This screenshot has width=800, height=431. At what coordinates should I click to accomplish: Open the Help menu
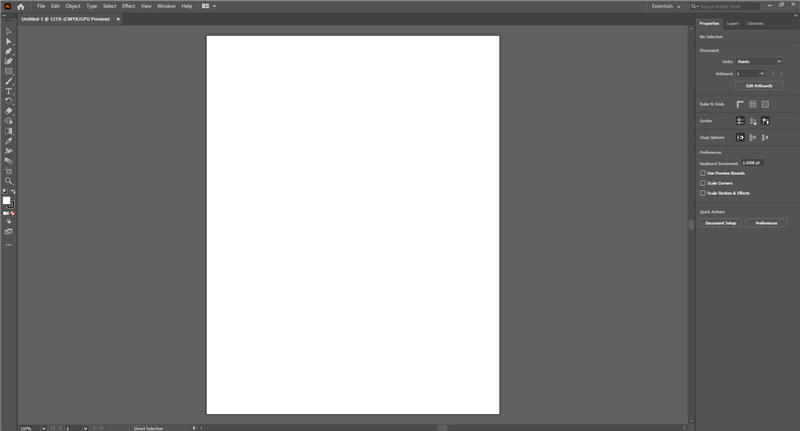tap(187, 6)
